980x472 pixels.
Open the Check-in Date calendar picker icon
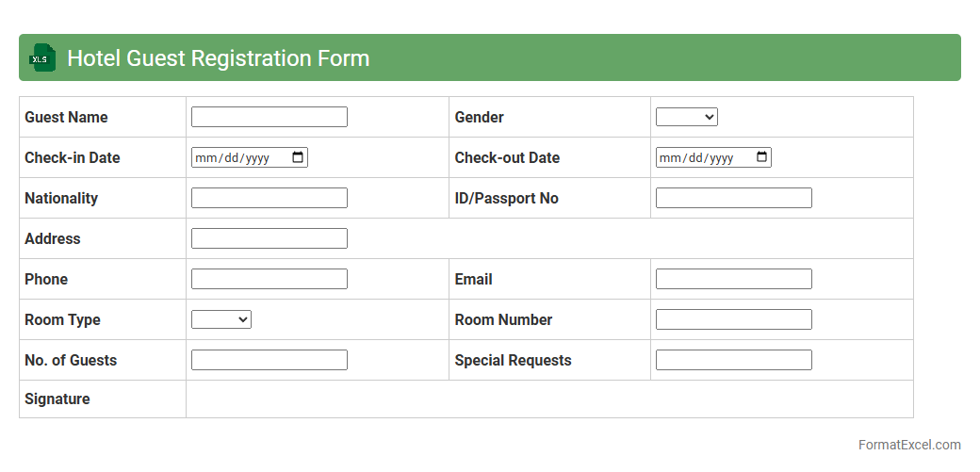click(298, 157)
